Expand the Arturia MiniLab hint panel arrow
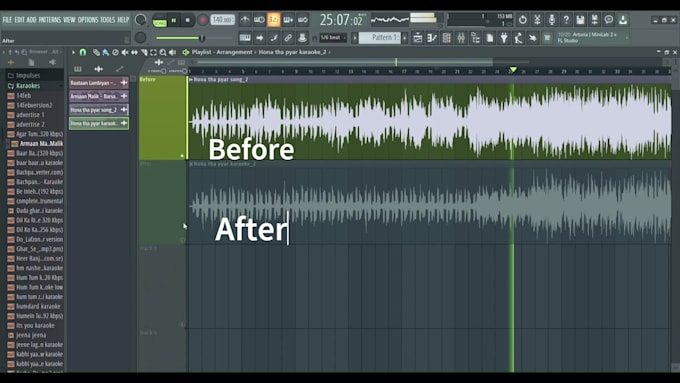The image size is (680, 383). 627,38
